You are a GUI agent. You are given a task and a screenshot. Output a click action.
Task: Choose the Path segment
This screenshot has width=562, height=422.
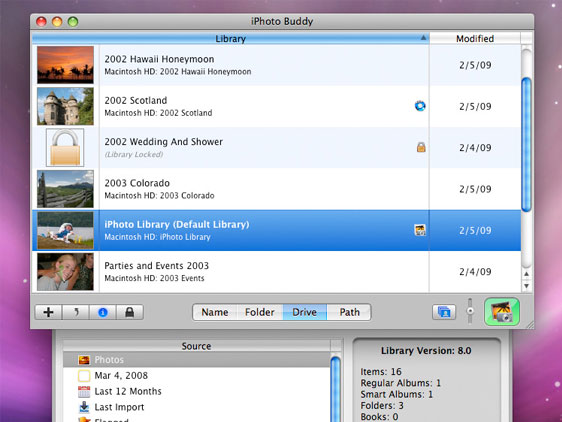point(349,312)
